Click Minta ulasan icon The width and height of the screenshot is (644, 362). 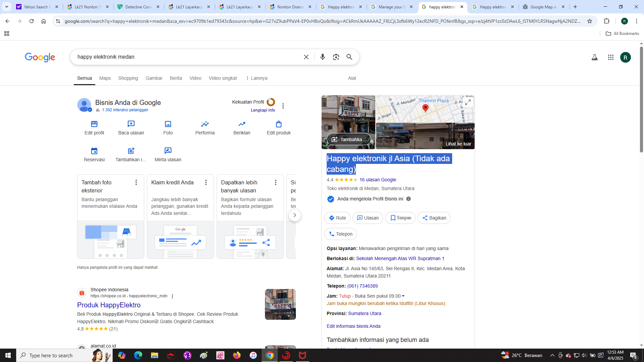click(168, 151)
